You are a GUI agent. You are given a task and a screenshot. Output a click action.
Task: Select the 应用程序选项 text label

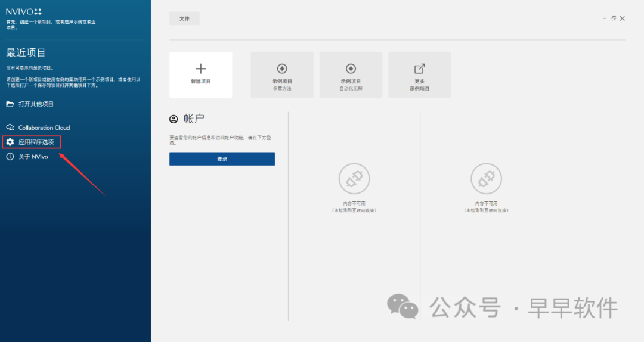36,142
